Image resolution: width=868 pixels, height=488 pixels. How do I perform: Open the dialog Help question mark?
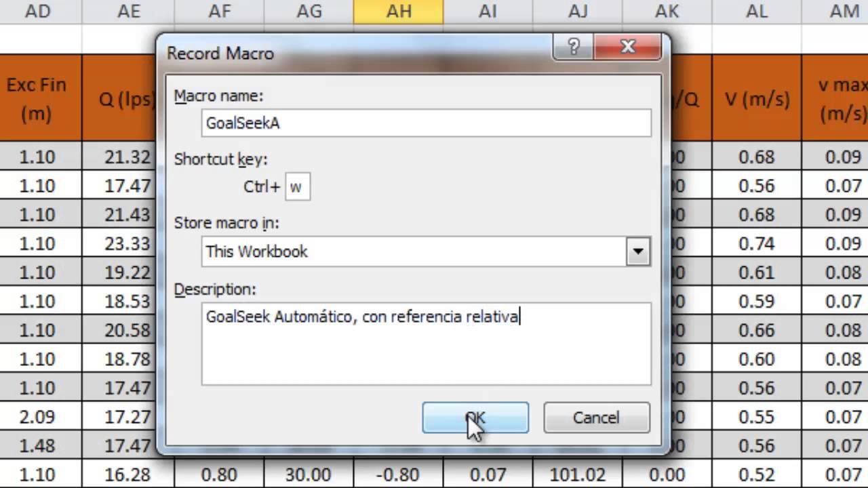click(x=574, y=47)
